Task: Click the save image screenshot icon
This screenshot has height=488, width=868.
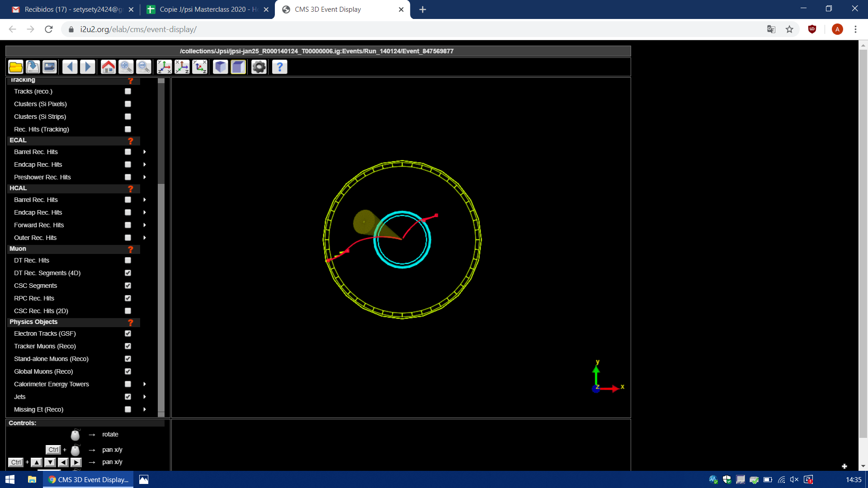Action: (x=50, y=67)
